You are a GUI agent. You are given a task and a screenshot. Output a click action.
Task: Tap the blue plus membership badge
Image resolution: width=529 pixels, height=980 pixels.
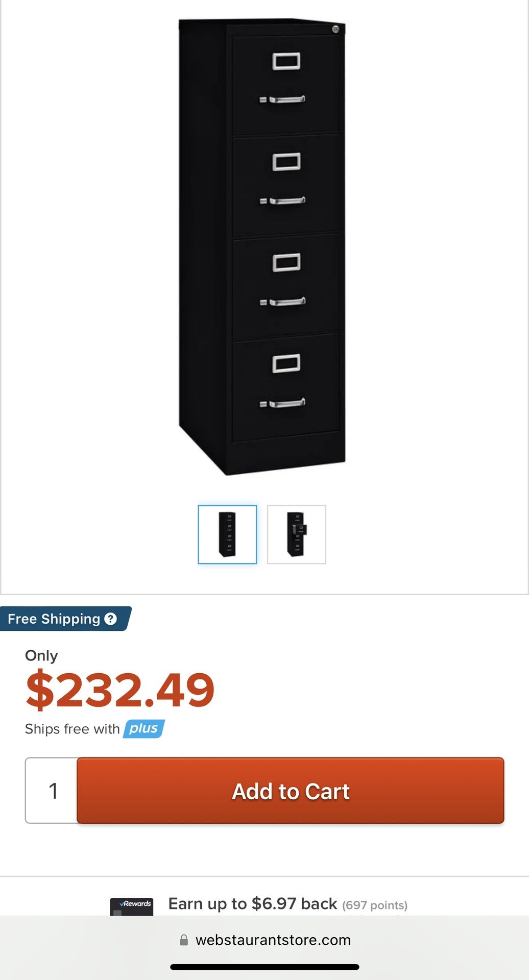tap(143, 728)
